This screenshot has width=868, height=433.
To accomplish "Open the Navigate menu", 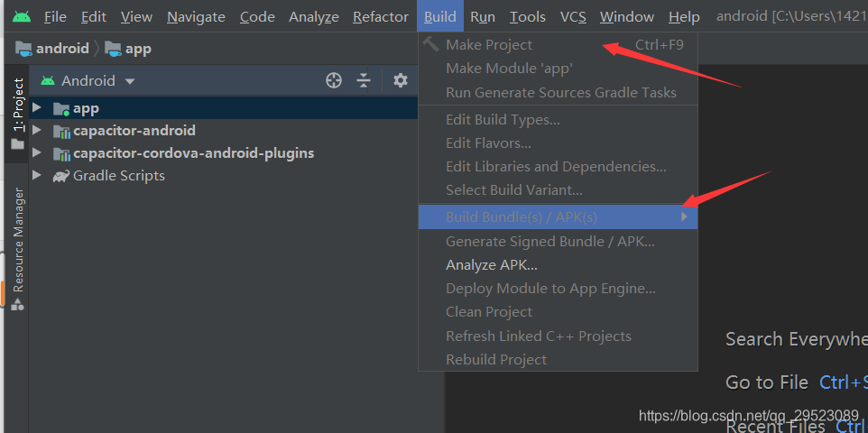I will [x=196, y=17].
